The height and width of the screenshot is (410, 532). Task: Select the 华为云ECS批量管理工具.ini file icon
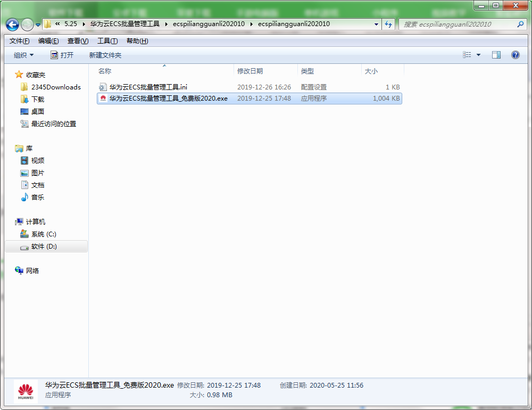[103, 87]
